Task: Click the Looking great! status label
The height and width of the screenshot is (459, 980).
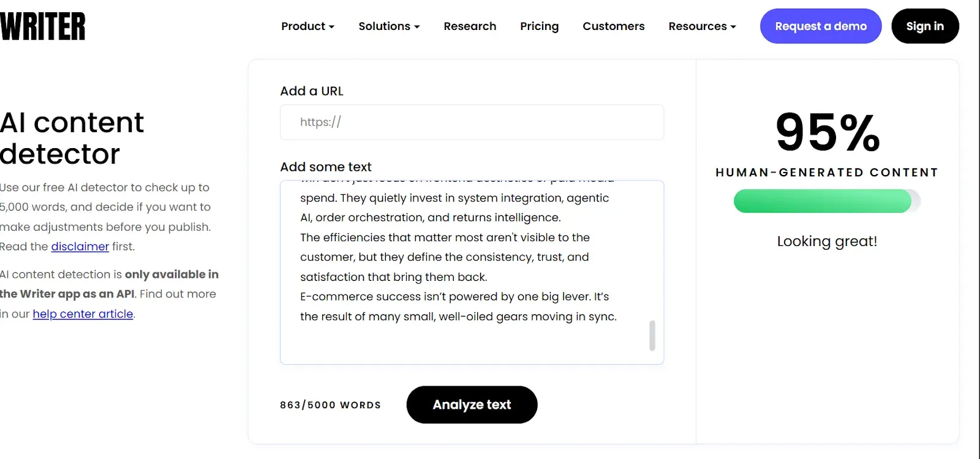Action: [x=827, y=241]
